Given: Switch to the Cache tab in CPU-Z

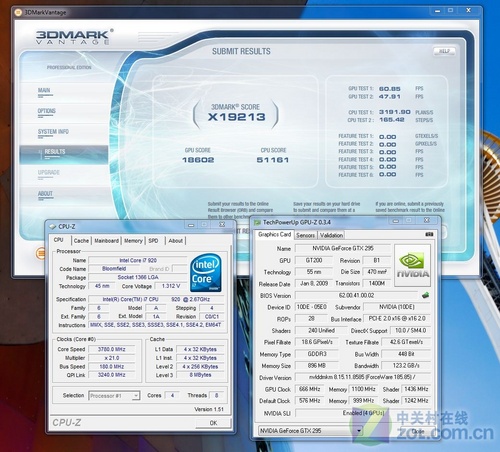Looking at the screenshot, I should click(x=81, y=240).
